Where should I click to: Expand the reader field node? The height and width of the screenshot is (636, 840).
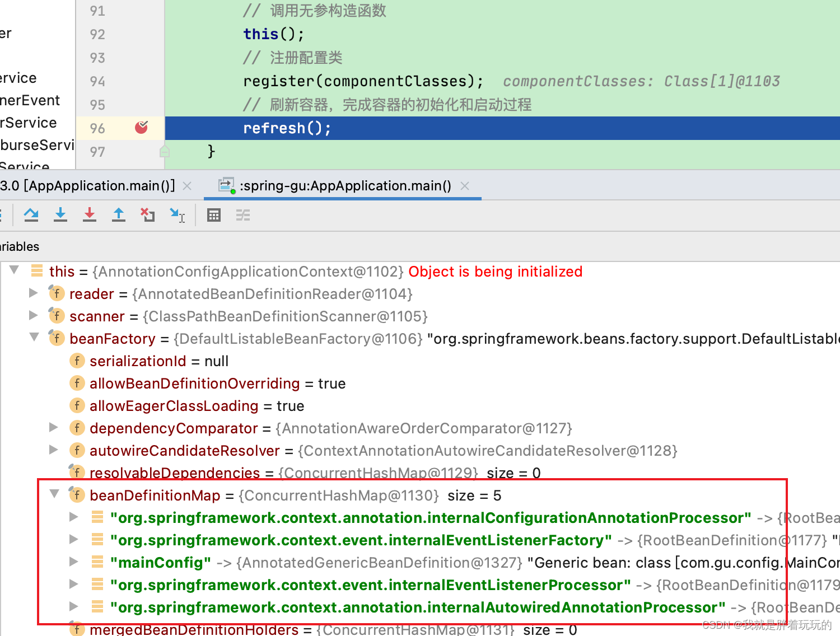[33, 293]
